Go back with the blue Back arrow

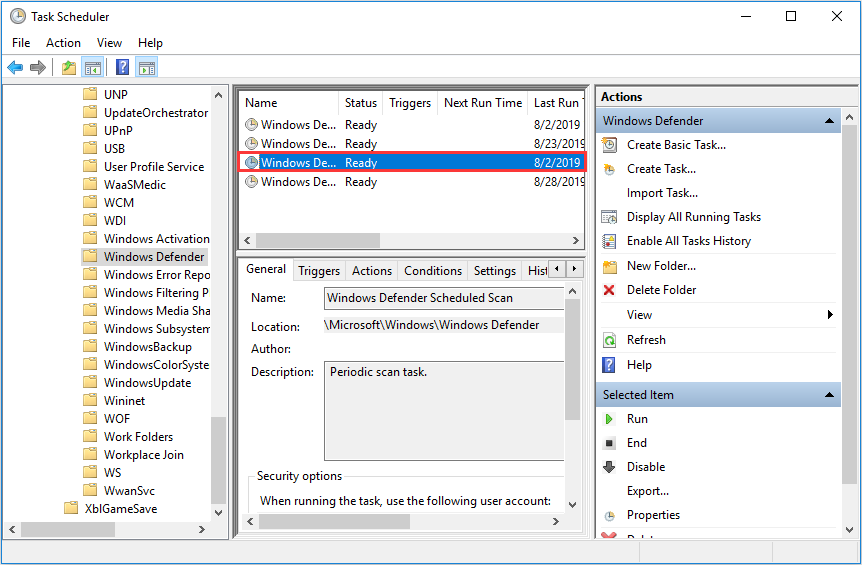[x=15, y=68]
